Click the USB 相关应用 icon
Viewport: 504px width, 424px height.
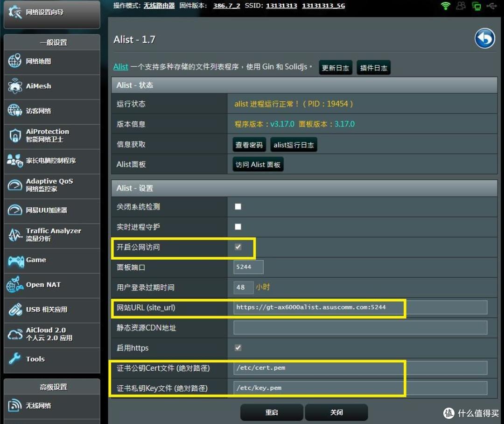tap(15, 309)
